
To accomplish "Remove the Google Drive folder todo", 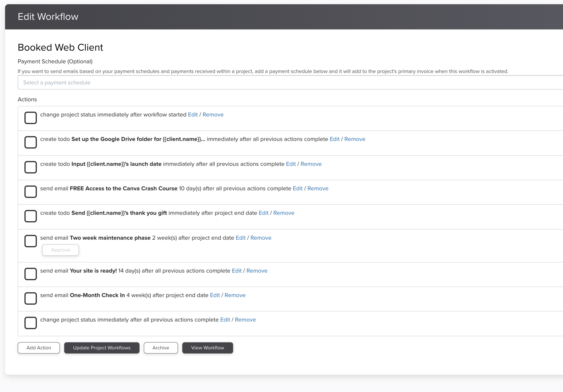I will [354, 139].
